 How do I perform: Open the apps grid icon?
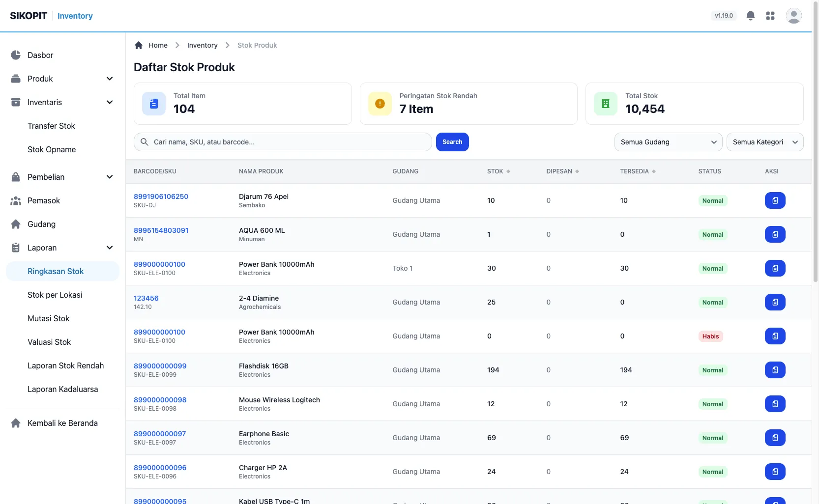pyautogui.click(x=770, y=16)
